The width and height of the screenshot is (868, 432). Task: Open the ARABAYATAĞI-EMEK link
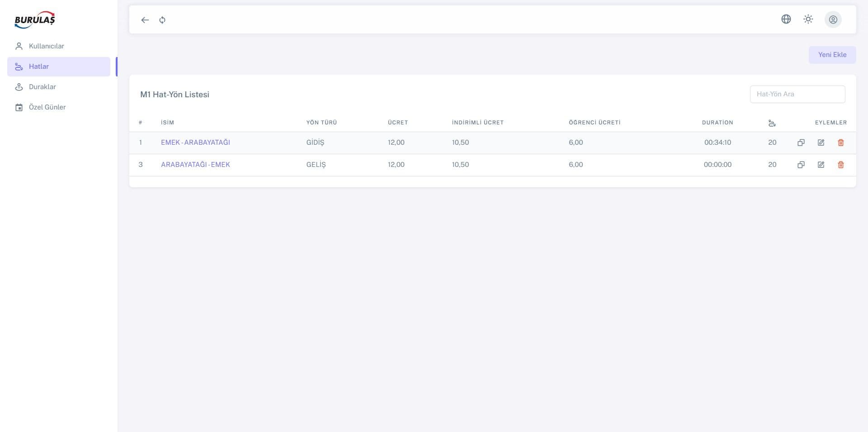(x=195, y=165)
